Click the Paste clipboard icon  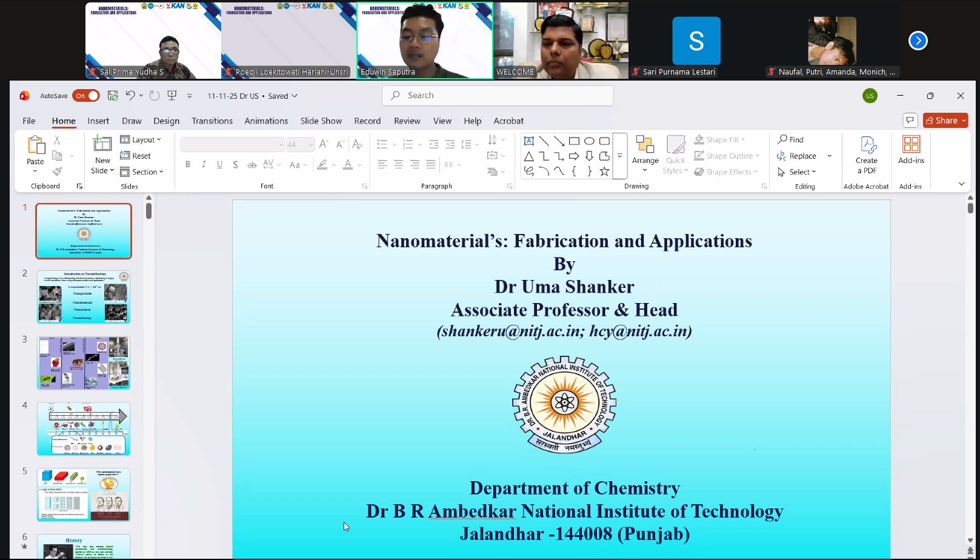(35, 146)
